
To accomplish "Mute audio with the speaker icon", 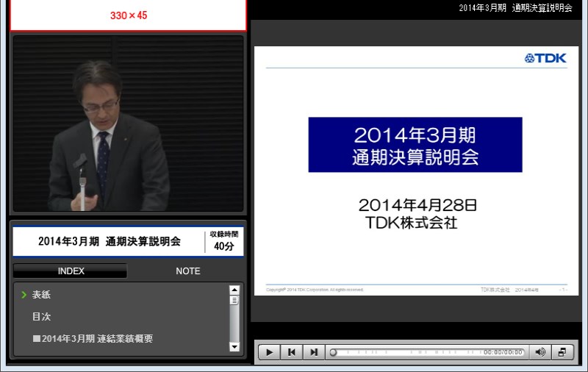I will pyautogui.click(x=540, y=352).
